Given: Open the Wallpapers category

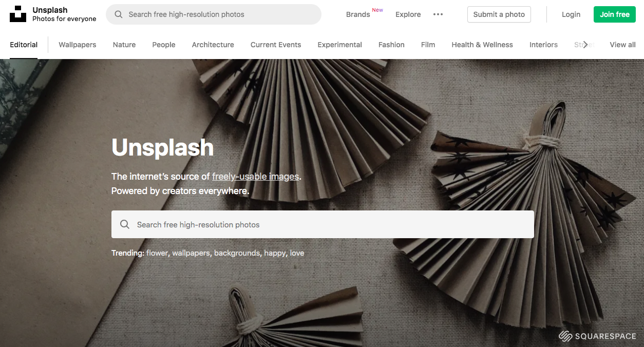Looking at the screenshot, I should click(x=78, y=45).
